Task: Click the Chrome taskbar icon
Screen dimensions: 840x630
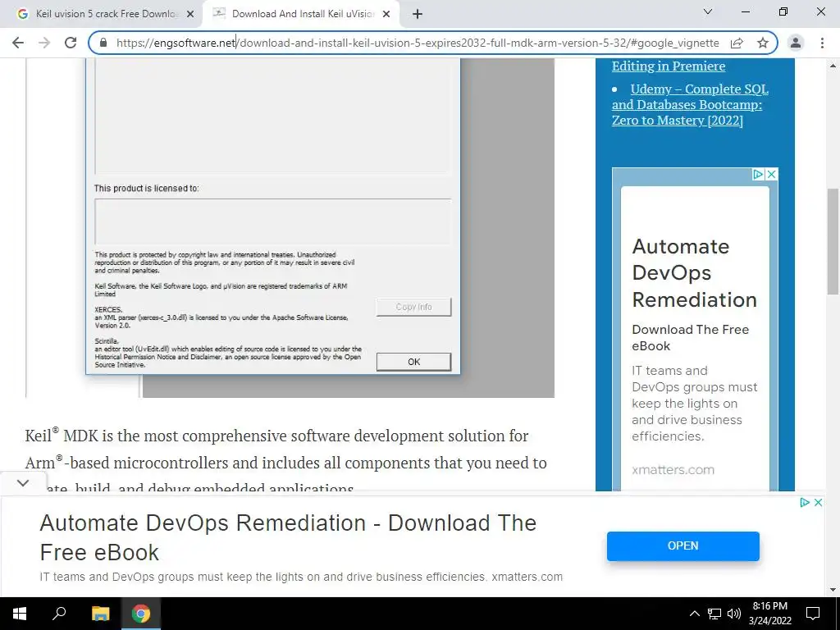Action: pos(141,614)
